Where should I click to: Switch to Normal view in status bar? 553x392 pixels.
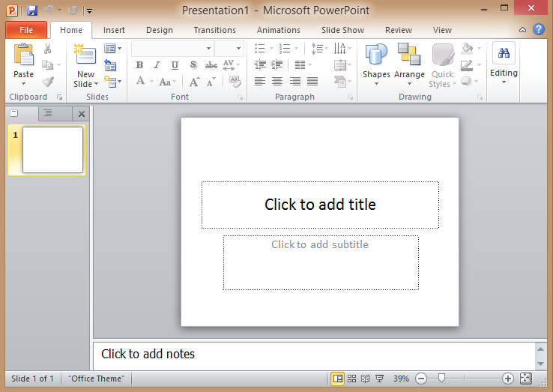pos(337,379)
